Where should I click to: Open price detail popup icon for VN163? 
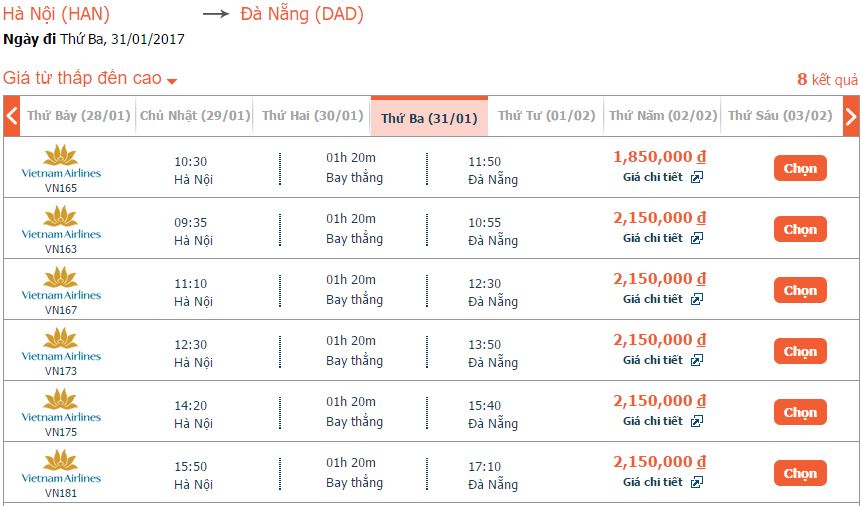click(x=697, y=238)
